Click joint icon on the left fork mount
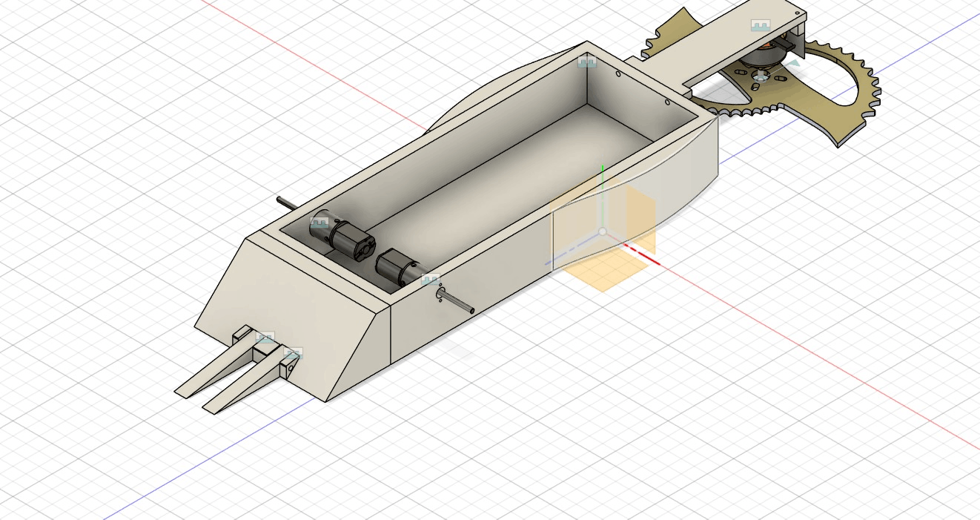Viewport: 980px width, 520px height. click(265, 338)
